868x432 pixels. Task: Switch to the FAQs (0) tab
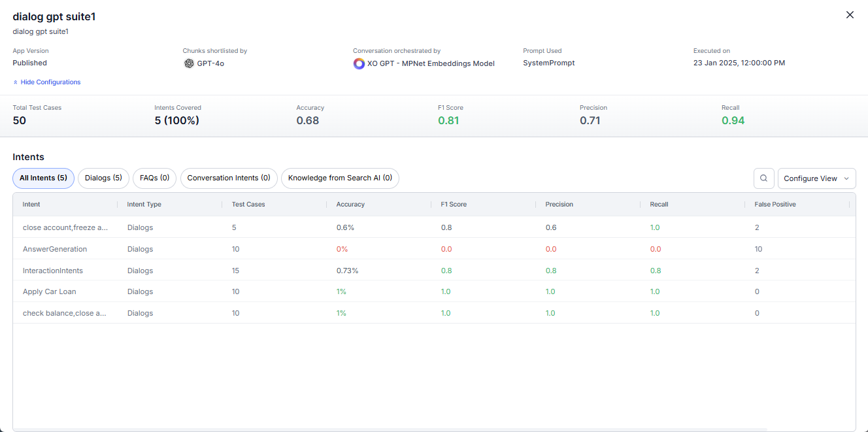154,178
